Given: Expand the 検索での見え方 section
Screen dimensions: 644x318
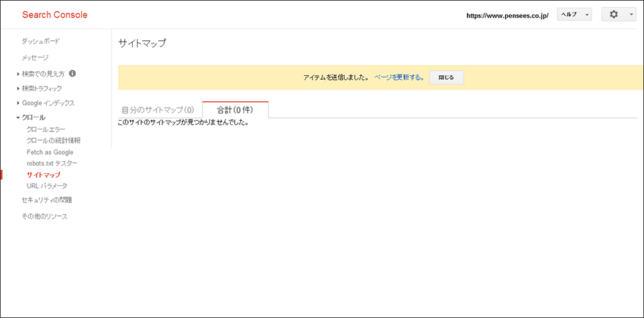Looking at the screenshot, I should point(43,74).
